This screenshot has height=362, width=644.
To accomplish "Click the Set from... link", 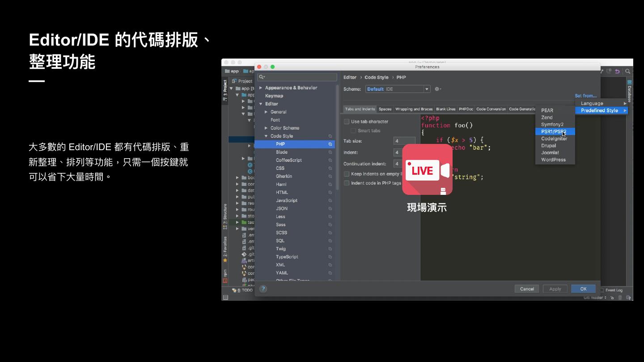I will pyautogui.click(x=585, y=96).
